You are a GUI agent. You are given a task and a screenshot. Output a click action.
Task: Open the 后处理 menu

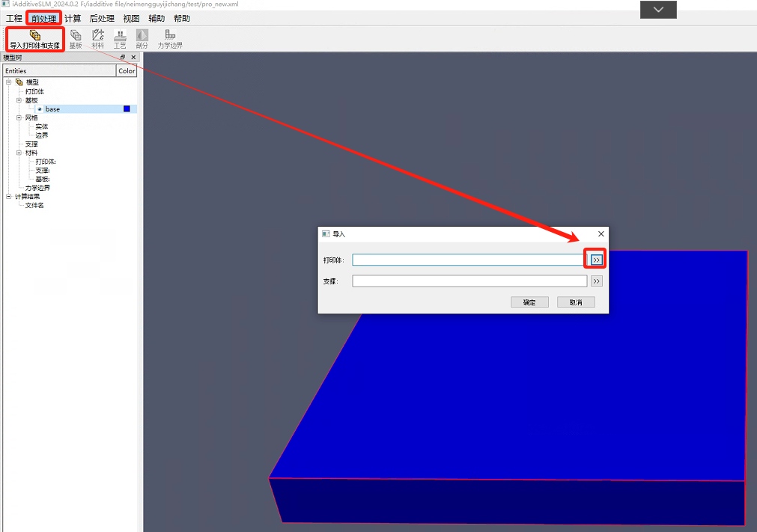coord(102,18)
